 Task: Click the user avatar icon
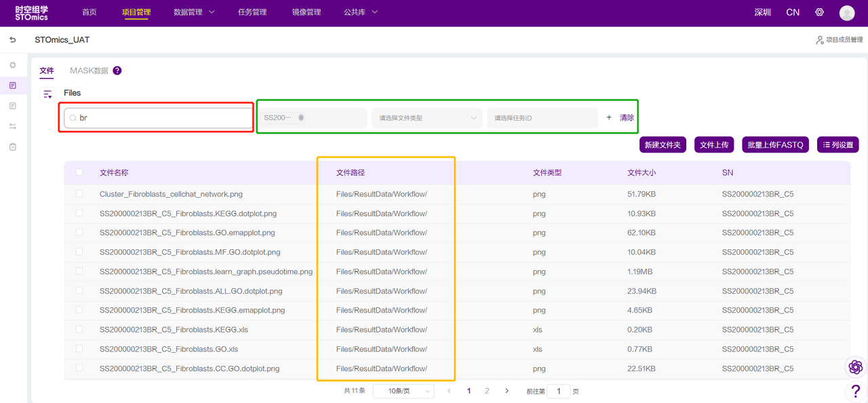846,13
